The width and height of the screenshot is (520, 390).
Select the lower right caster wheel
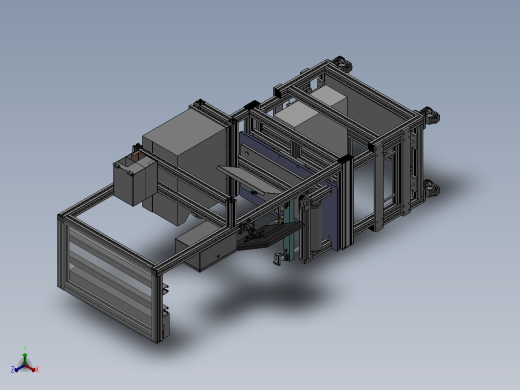click(x=432, y=188)
